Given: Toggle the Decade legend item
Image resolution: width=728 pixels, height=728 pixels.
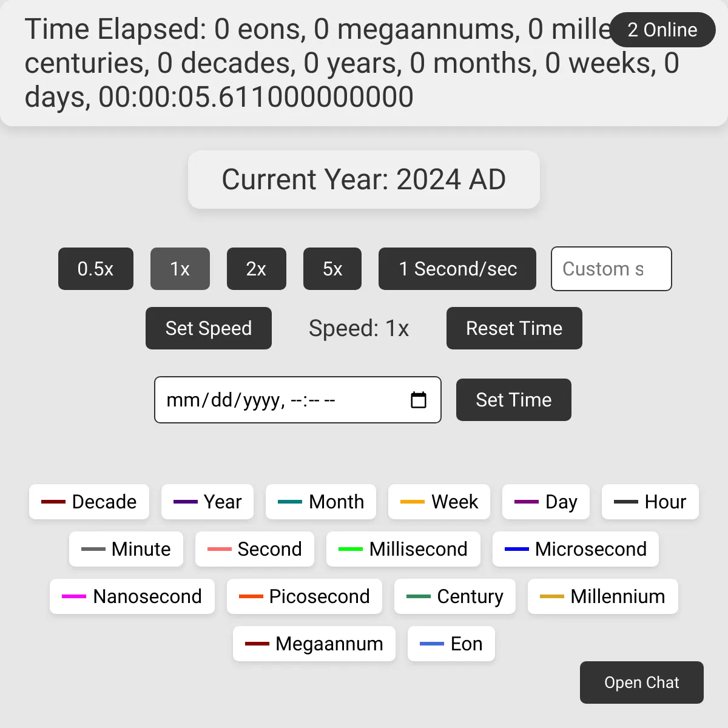Looking at the screenshot, I should [x=89, y=502].
